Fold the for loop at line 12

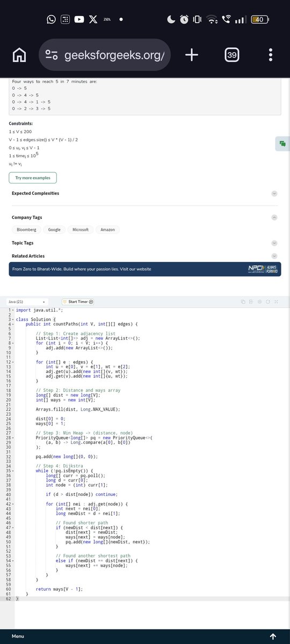[12, 362]
